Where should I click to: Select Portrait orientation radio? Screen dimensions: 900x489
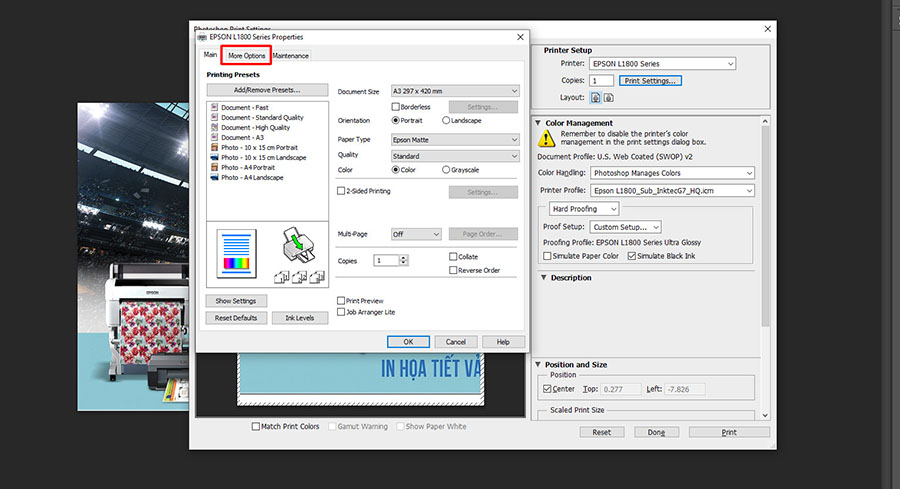tap(395, 121)
